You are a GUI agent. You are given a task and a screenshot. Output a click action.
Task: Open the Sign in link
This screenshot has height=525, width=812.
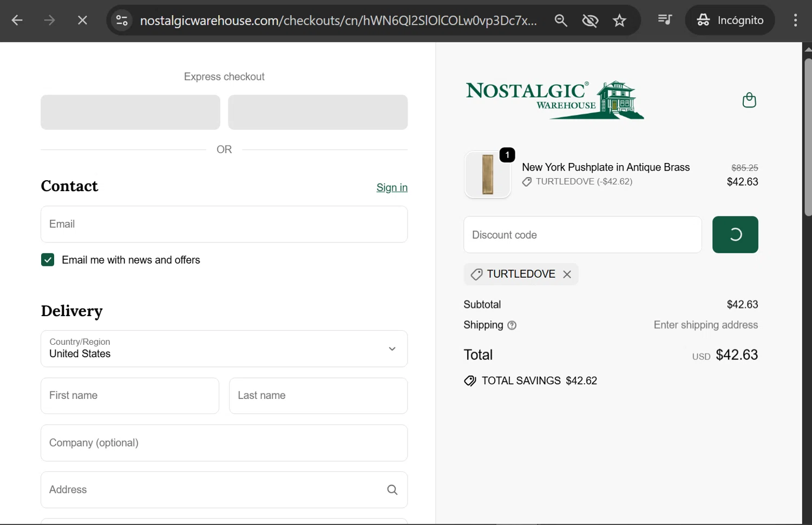392,187
